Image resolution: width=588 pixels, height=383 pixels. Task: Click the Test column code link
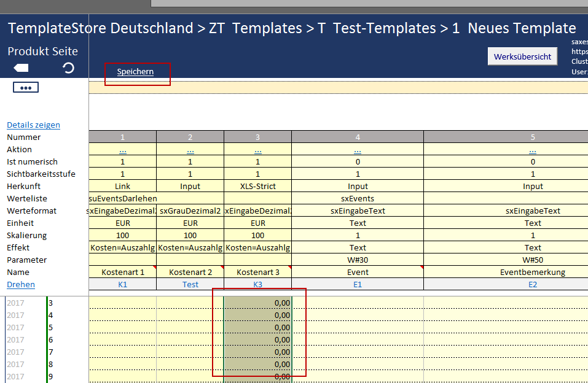190,285
